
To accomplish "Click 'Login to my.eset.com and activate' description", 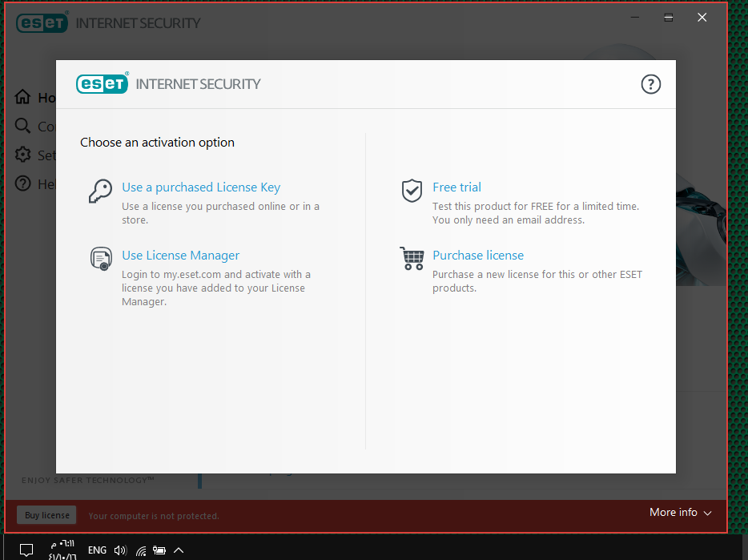I will click(x=216, y=288).
